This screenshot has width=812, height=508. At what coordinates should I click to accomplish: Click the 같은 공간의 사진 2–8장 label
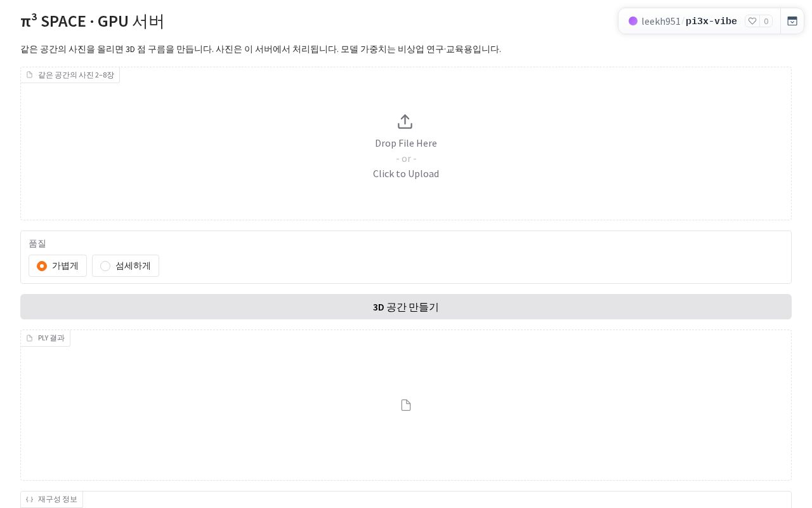(x=70, y=75)
